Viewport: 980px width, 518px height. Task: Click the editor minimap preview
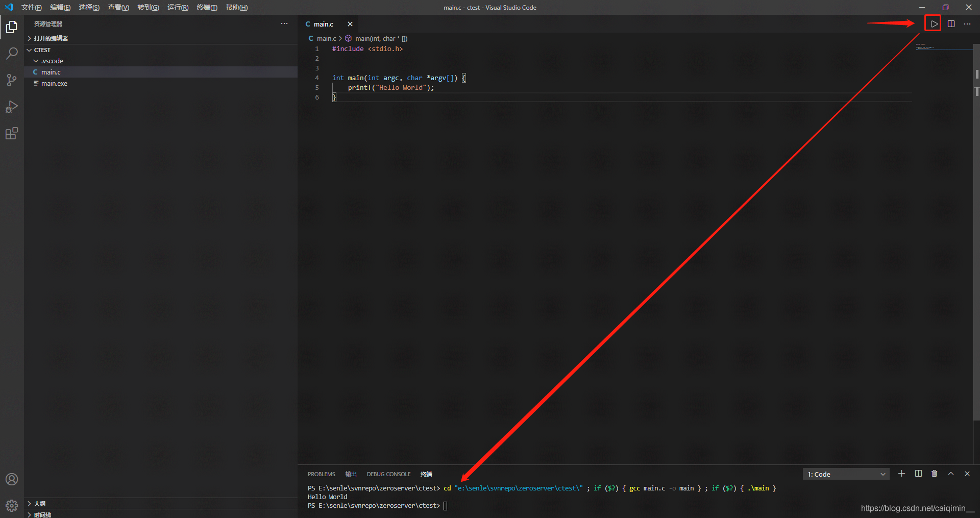pyautogui.click(x=943, y=47)
